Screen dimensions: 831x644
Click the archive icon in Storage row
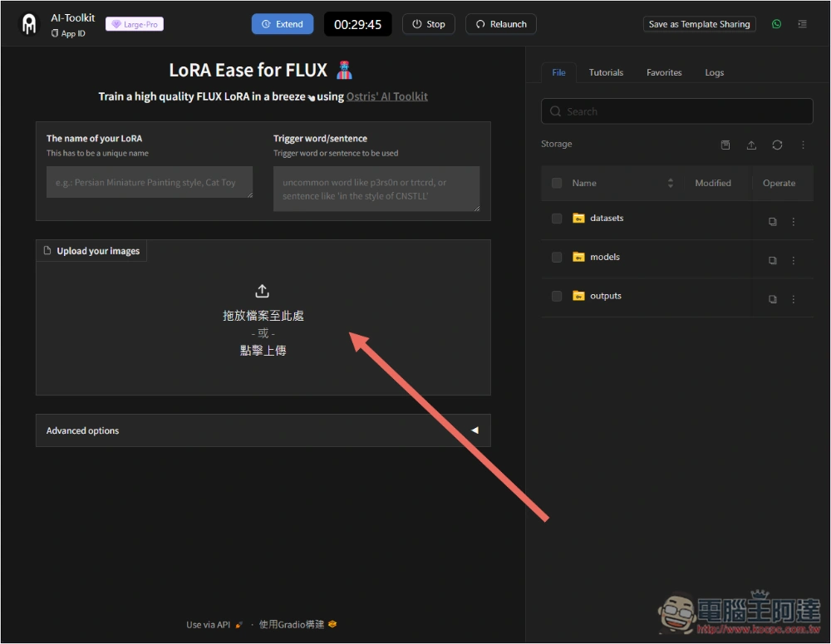click(x=725, y=145)
